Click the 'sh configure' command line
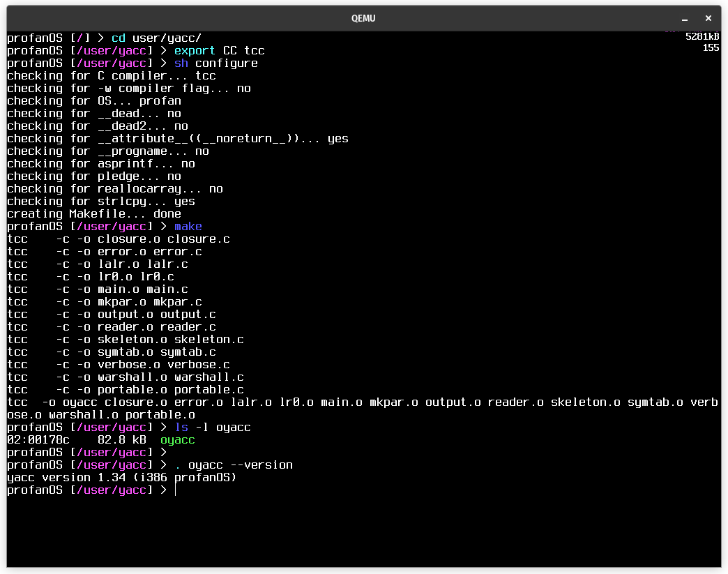This screenshot has width=728, height=574. point(215,63)
